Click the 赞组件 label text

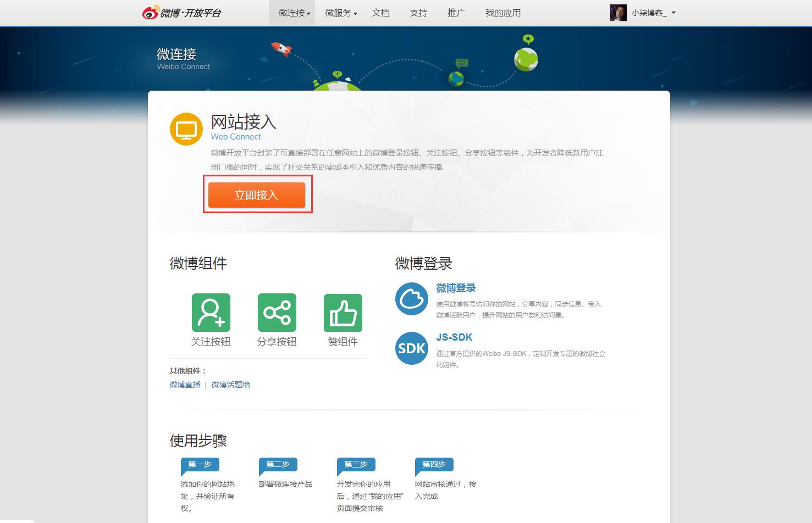[x=343, y=342]
